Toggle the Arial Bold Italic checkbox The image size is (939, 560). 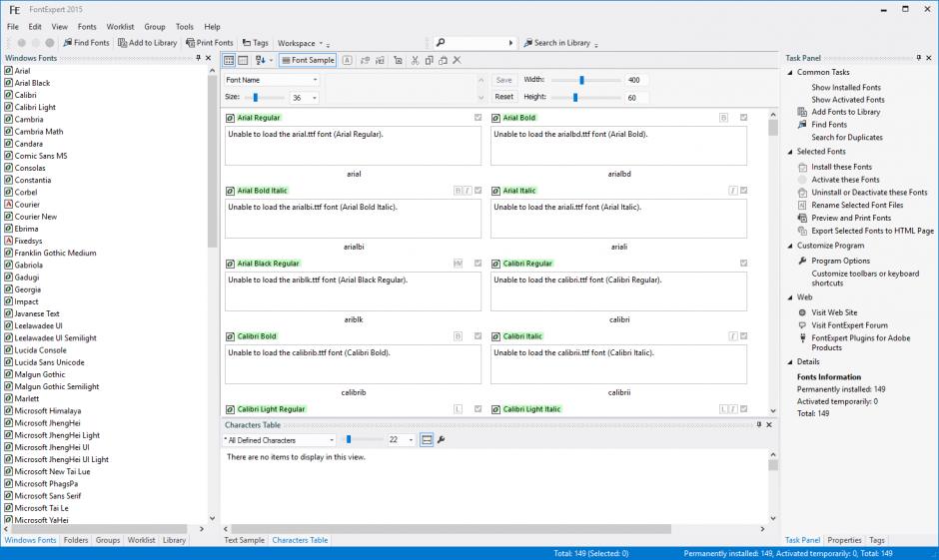tap(477, 191)
